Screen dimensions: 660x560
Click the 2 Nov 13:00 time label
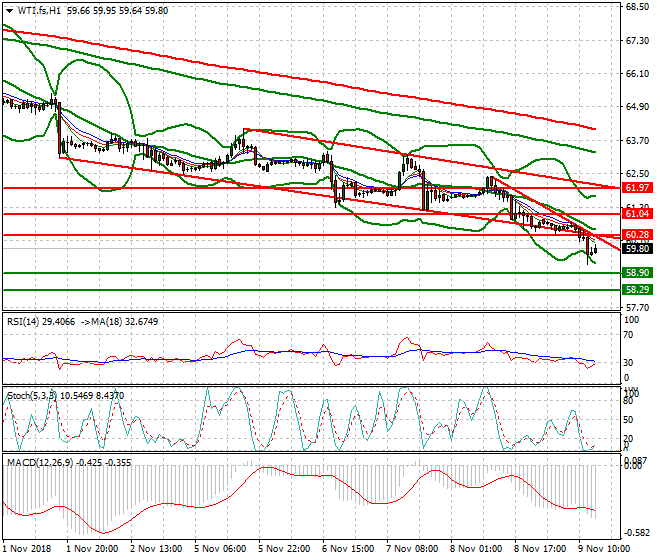(x=156, y=549)
